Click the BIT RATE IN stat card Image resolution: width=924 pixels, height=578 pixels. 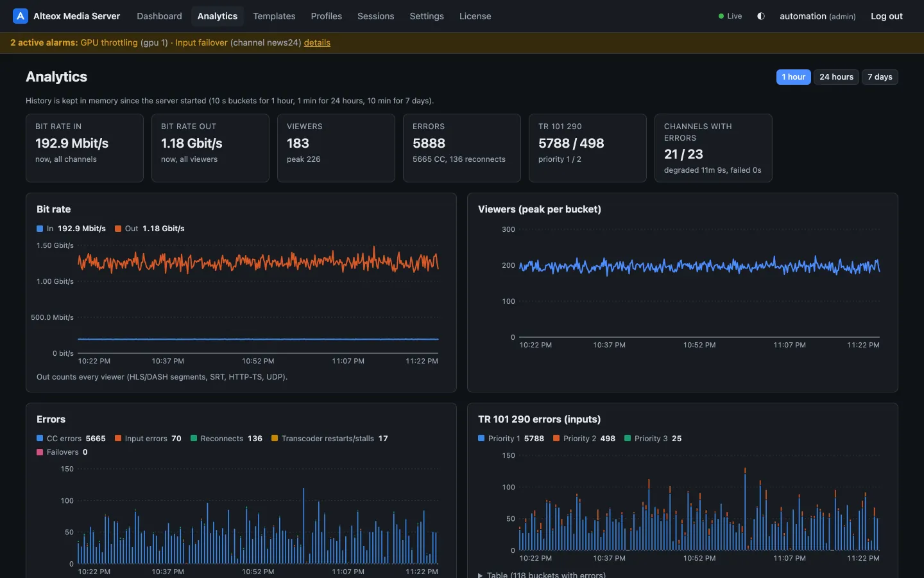85,148
